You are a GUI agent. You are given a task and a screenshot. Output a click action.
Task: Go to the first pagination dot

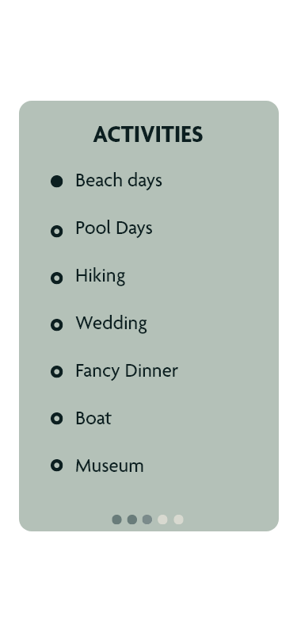[117, 519]
